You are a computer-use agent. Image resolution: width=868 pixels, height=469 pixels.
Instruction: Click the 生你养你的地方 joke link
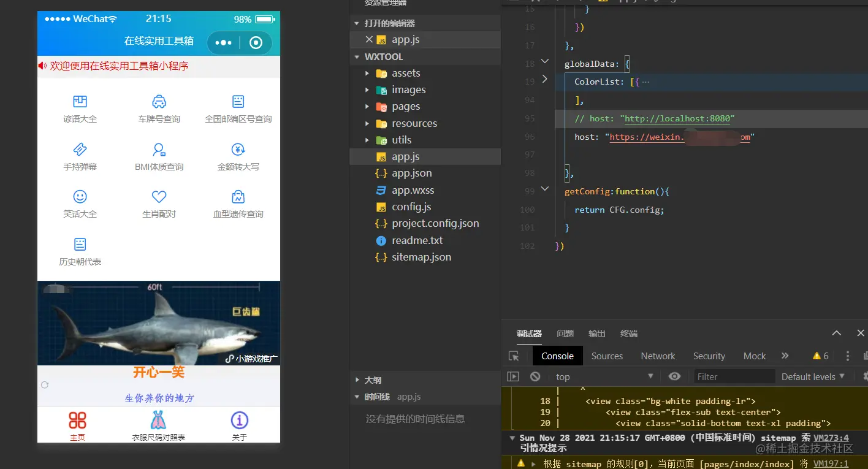[x=159, y=397]
